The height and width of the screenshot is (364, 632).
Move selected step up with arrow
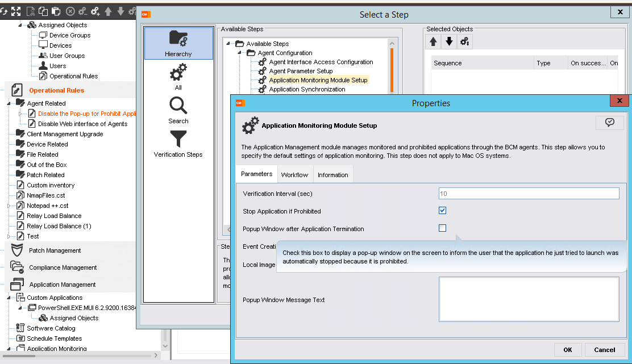[433, 41]
